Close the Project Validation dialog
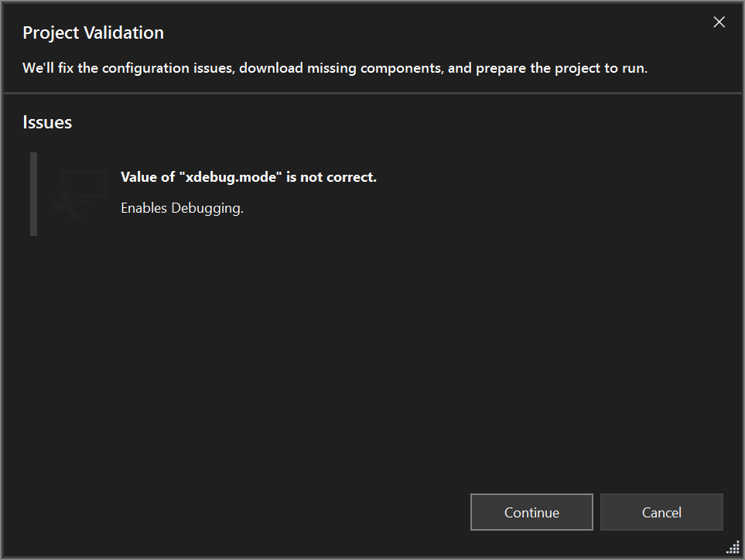 pyautogui.click(x=719, y=22)
